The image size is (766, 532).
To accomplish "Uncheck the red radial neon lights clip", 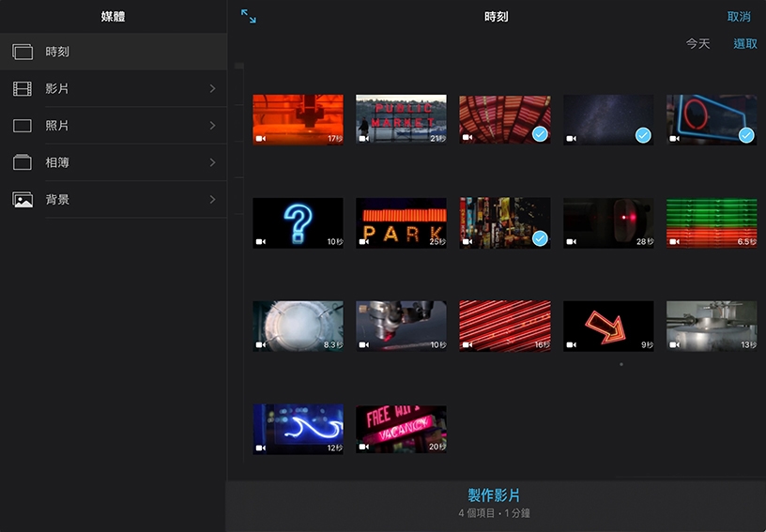I will tap(540, 135).
